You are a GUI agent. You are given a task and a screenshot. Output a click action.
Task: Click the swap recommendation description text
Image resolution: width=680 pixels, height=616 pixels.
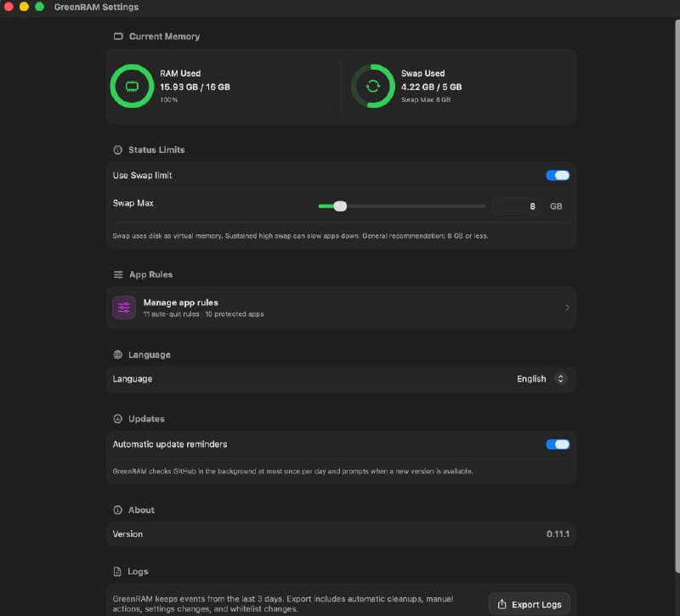(300, 236)
